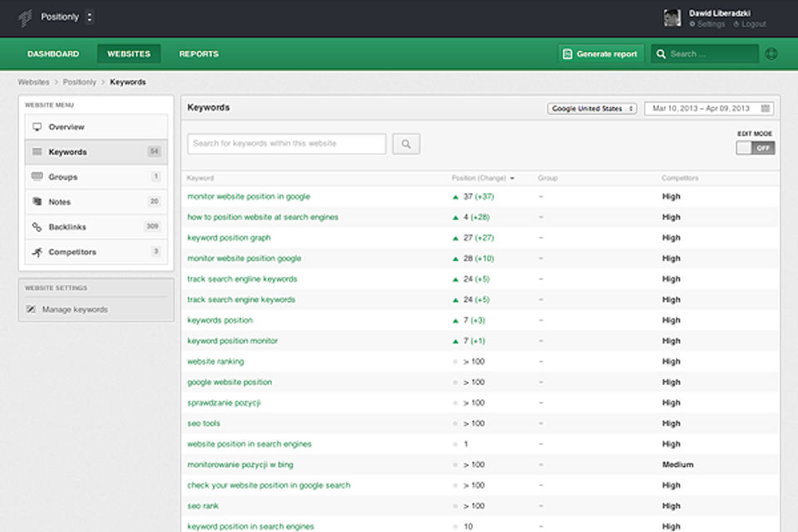
Task: Focus the keyword search input field
Action: click(x=287, y=144)
